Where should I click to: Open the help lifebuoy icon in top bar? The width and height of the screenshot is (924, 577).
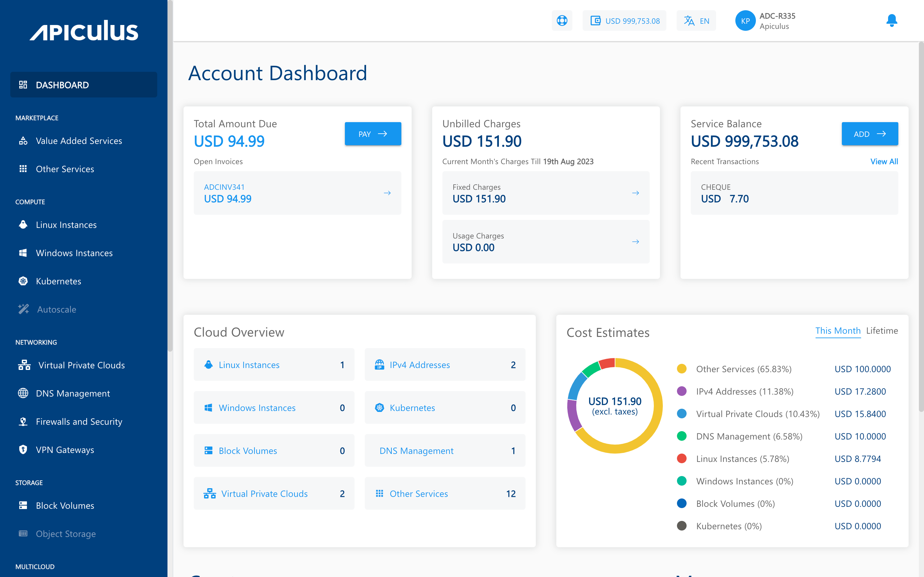coord(562,21)
